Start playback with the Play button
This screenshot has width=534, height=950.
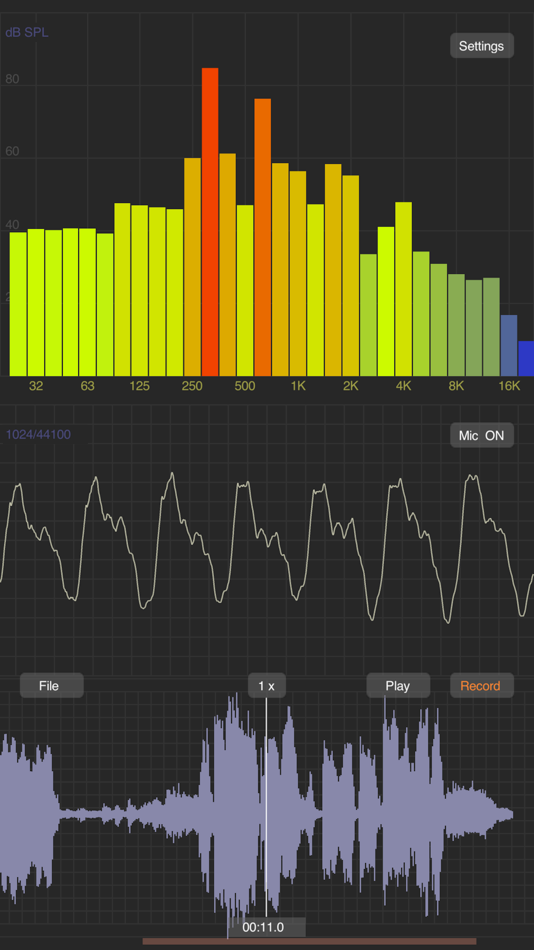(398, 685)
